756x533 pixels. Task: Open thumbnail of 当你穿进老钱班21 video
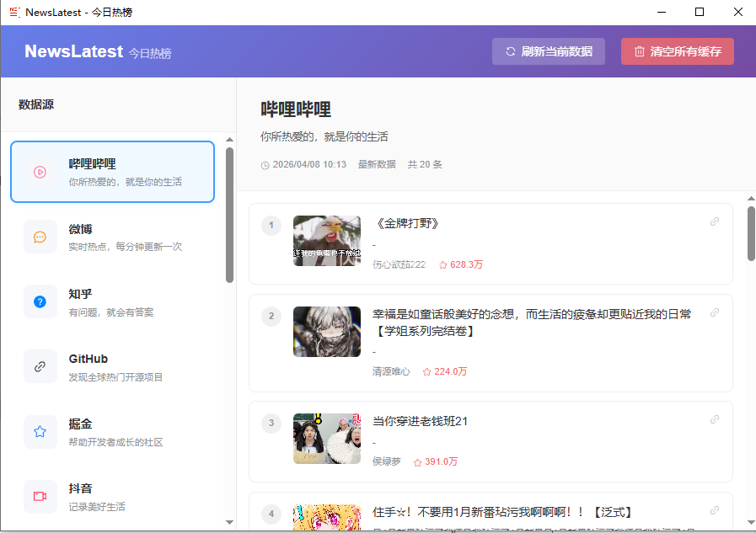pyautogui.click(x=326, y=438)
